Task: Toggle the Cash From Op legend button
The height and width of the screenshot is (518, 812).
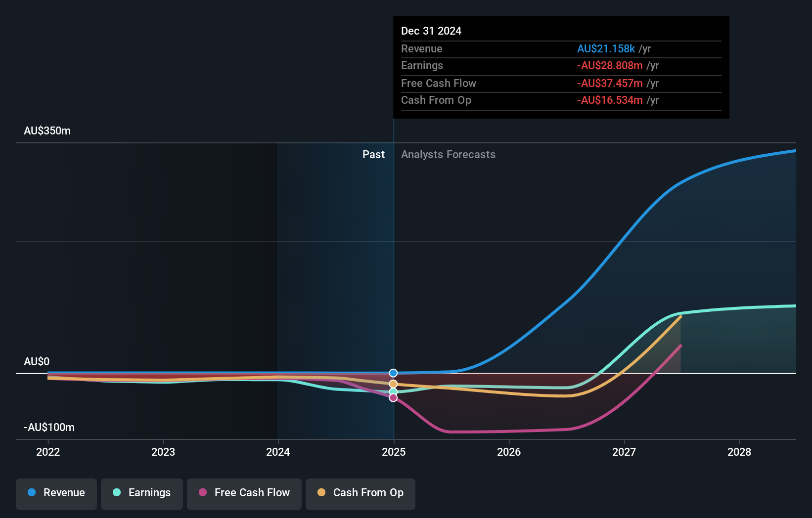Action: click(361, 494)
